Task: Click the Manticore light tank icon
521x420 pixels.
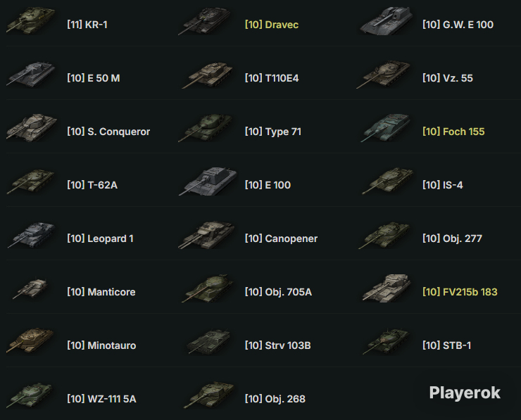Action: click(30, 288)
